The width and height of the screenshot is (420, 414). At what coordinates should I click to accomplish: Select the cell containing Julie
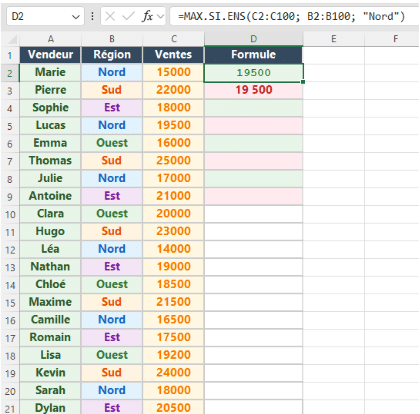click(50, 178)
